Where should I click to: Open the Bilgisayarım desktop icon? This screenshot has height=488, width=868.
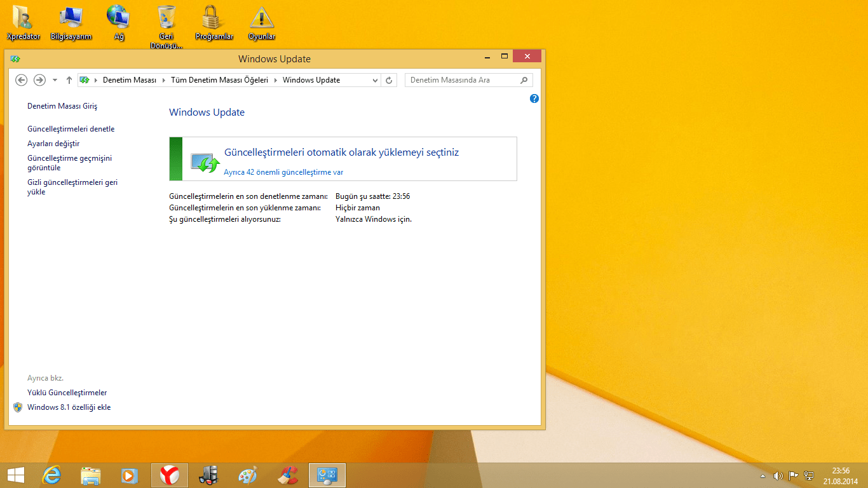point(71,24)
